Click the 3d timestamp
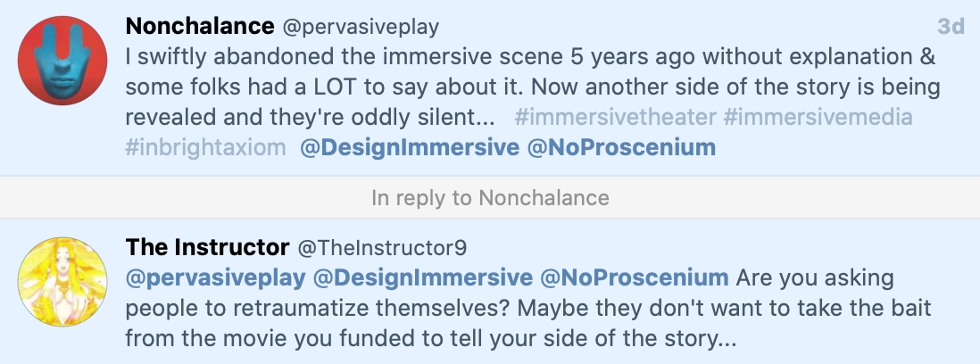 (951, 27)
